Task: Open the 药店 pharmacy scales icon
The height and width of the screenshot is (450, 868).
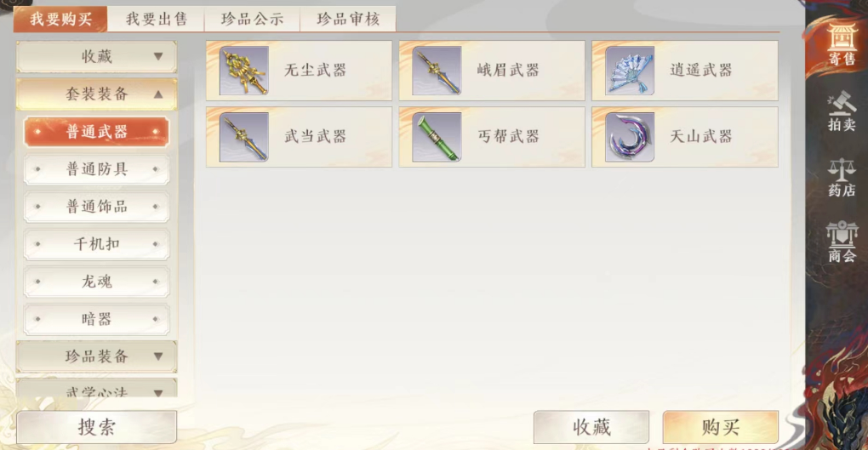Action: pos(842,177)
